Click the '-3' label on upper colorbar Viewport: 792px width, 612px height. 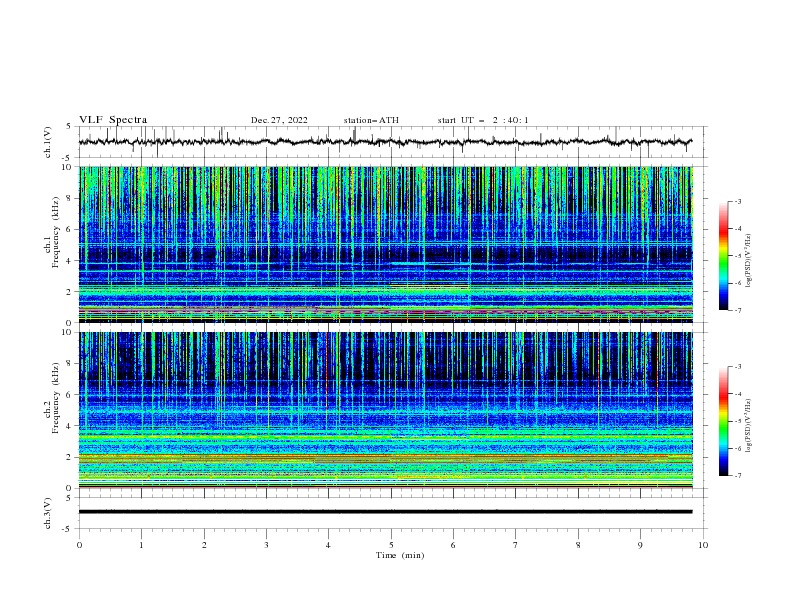[x=738, y=201]
